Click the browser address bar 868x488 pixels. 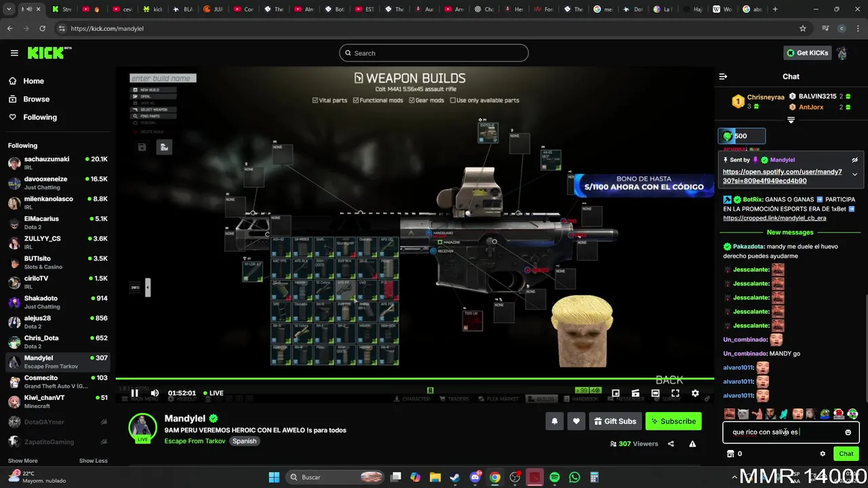427,28
